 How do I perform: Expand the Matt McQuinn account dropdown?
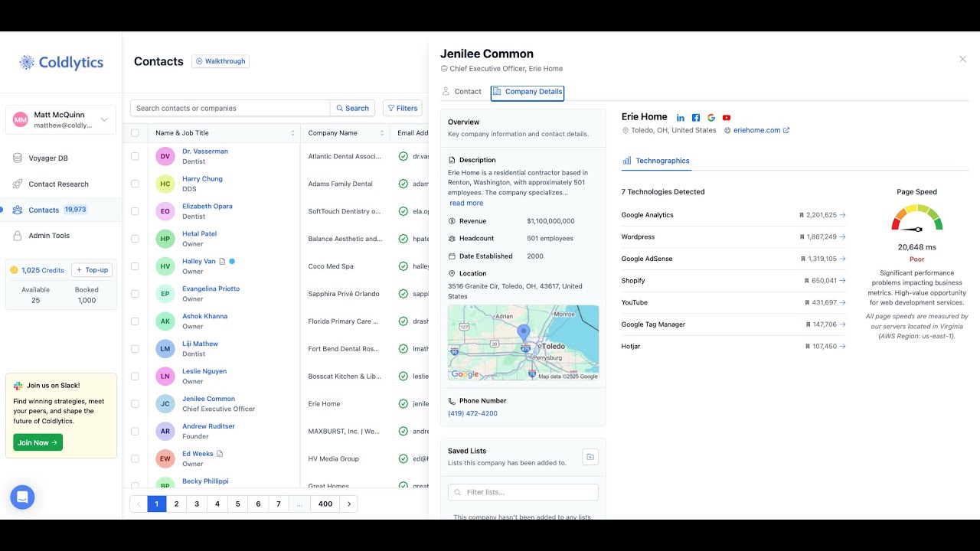coord(104,119)
